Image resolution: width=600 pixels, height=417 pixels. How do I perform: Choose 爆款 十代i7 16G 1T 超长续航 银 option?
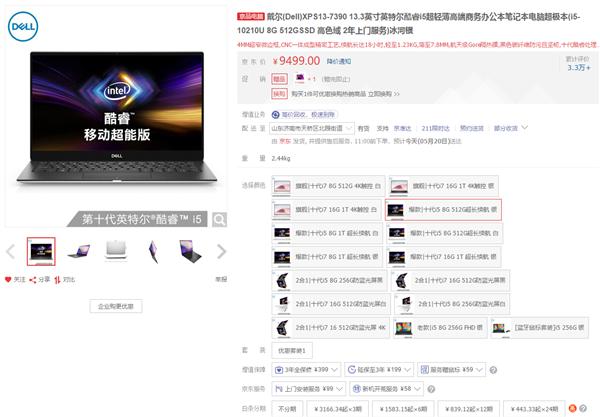tap(443, 257)
